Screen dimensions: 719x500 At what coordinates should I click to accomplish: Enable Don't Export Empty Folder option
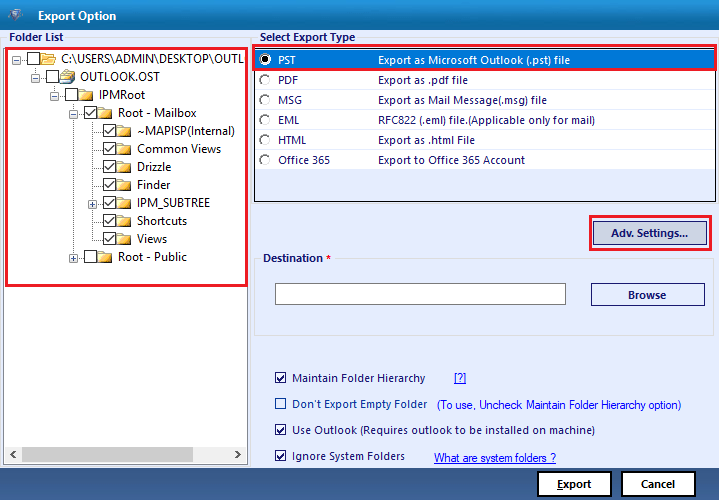coord(280,404)
